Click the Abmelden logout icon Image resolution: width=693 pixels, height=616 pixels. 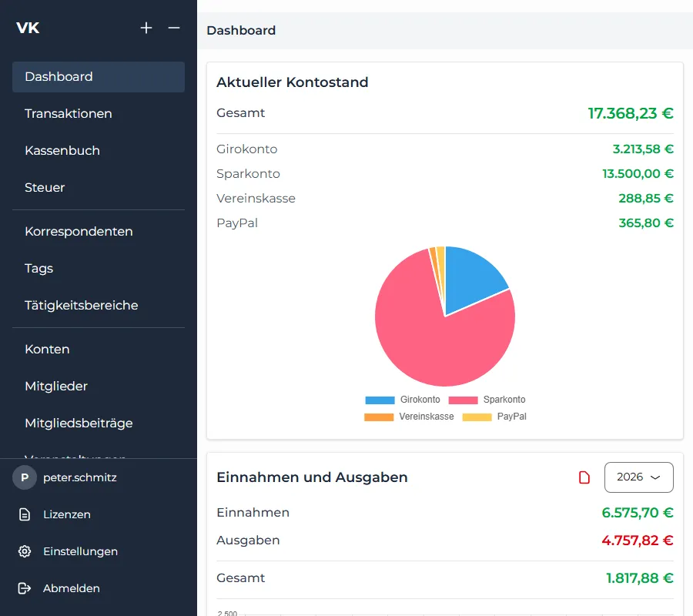[x=25, y=588]
